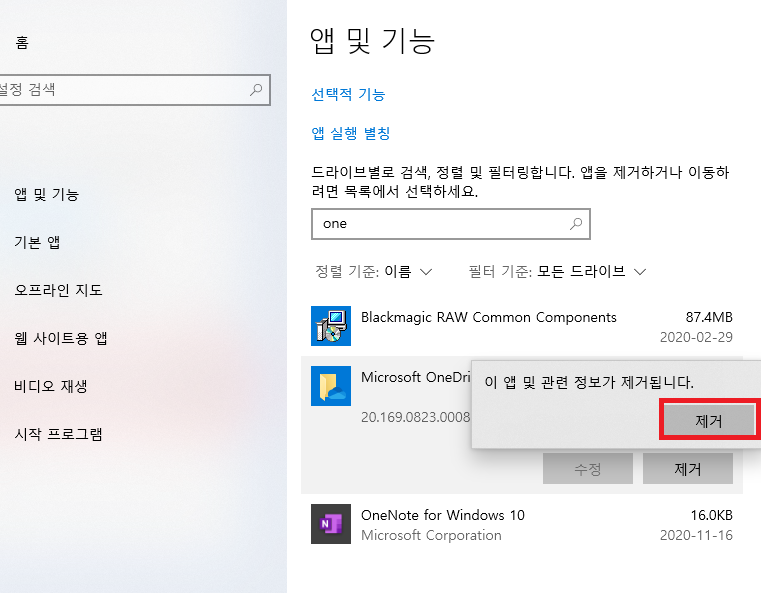This screenshot has width=761, height=593.
Task: Click the OneNote for Windows 10 icon
Action: tap(331, 524)
